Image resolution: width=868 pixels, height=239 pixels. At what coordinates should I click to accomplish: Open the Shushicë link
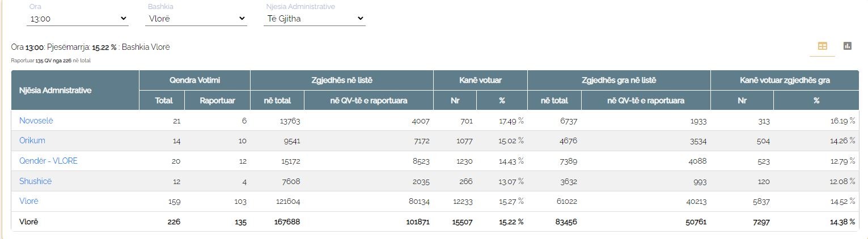35,181
